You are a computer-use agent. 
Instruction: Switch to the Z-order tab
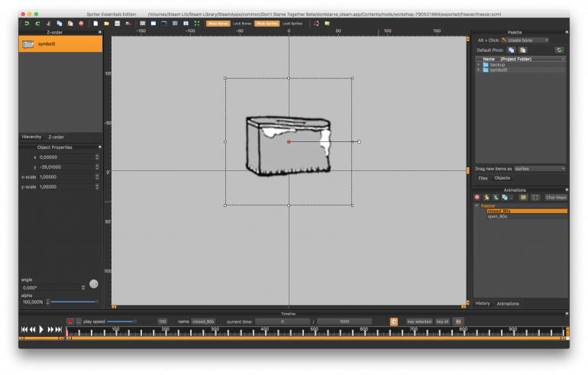point(56,137)
